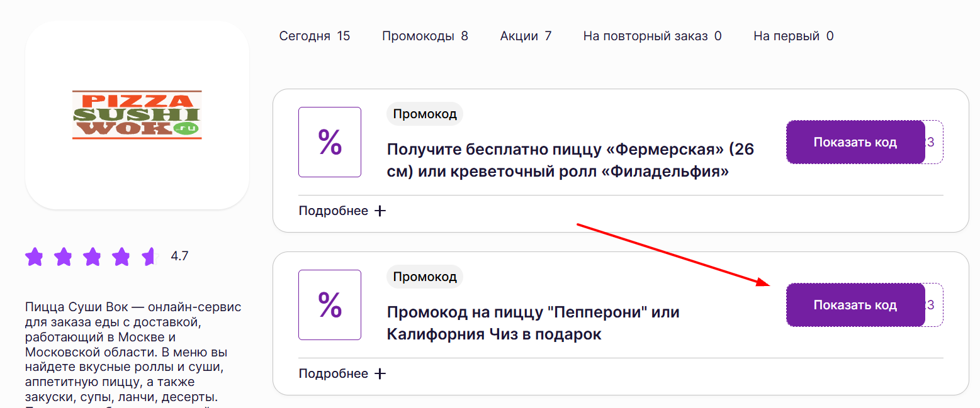Click the Промокод badge on the Фермерская offer

(424, 114)
